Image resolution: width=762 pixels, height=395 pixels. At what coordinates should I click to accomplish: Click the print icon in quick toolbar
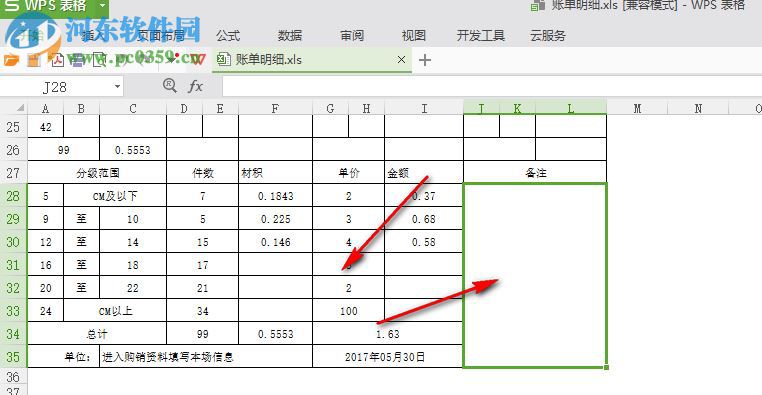point(78,60)
